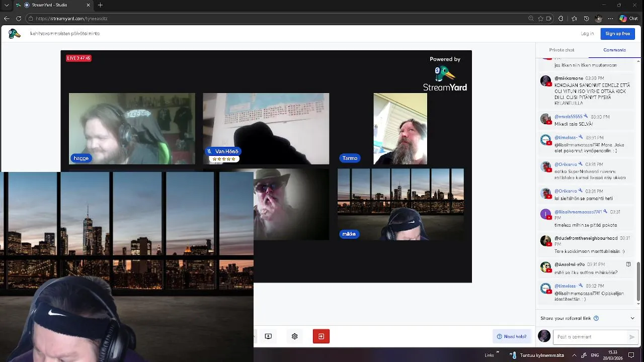Click the share screen icon in StreamYard toolbar
Viewport: 644px width, 362px height.
pos(268,336)
